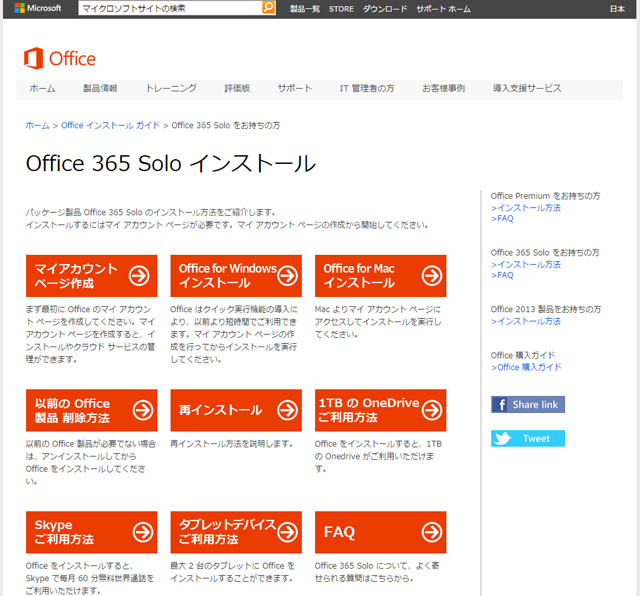Click arrow icon on 再インストール tile
This screenshot has width=640, height=596.
(287, 410)
